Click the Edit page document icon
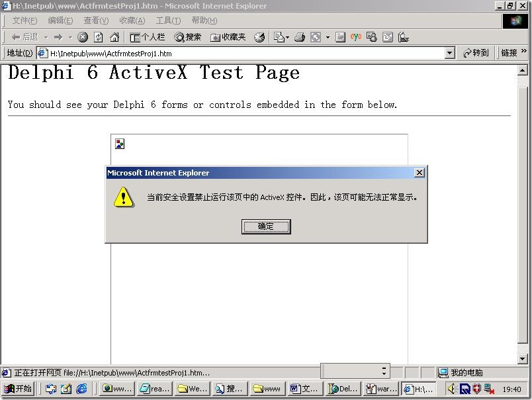 (x=340, y=37)
